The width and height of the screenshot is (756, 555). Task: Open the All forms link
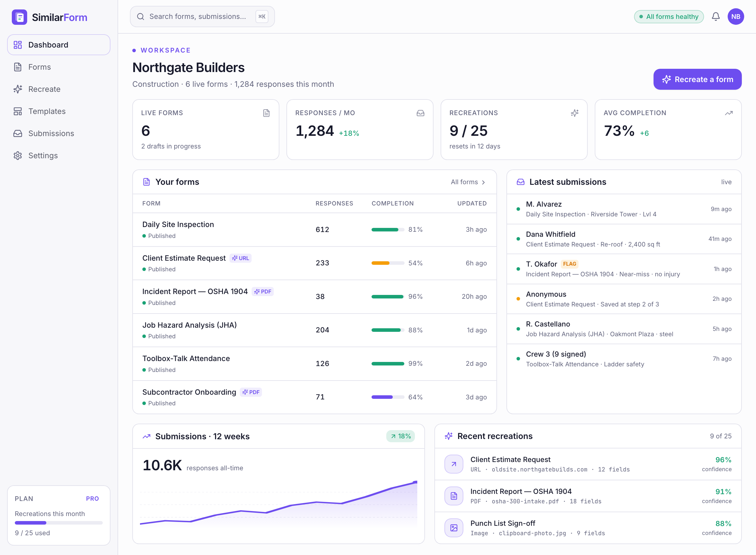[x=468, y=182]
